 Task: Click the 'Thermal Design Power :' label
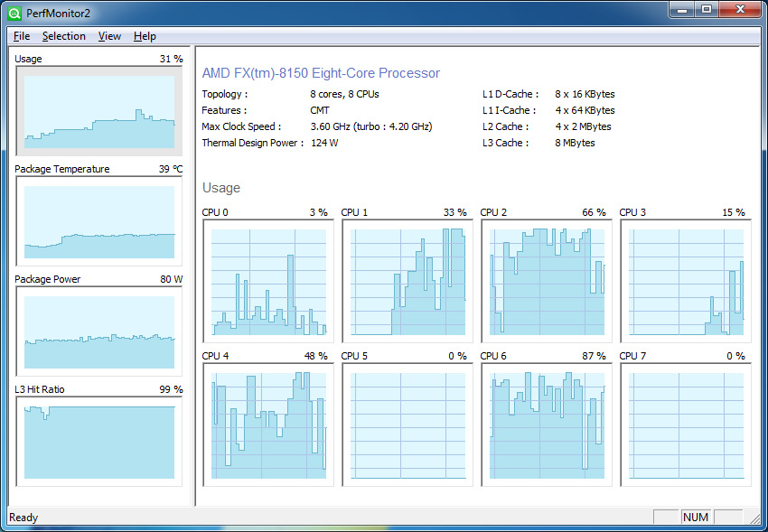coord(252,143)
